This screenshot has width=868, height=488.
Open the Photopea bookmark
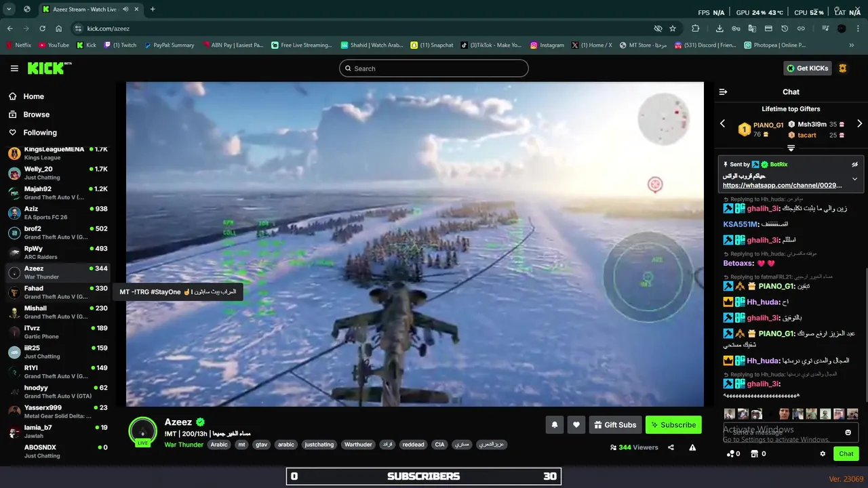[774, 45]
